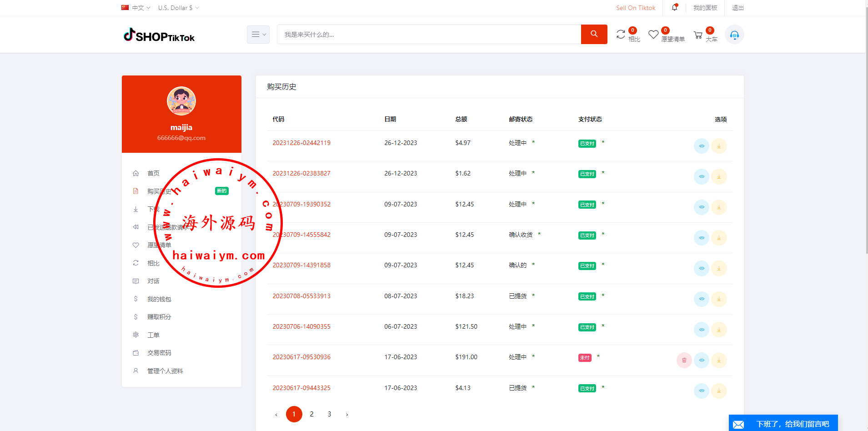Open order code 20230708-05533913 link
Screen dimensions: 868x431
(x=301, y=296)
